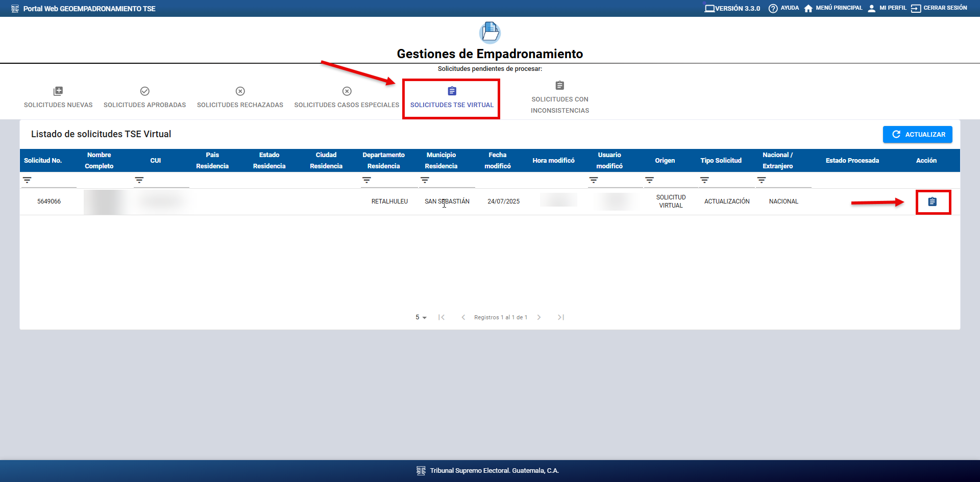Expand the rows-per-page dropdown showing 5
Image resolution: width=980 pixels, height=482 pixels.
(x=421, y=317)
